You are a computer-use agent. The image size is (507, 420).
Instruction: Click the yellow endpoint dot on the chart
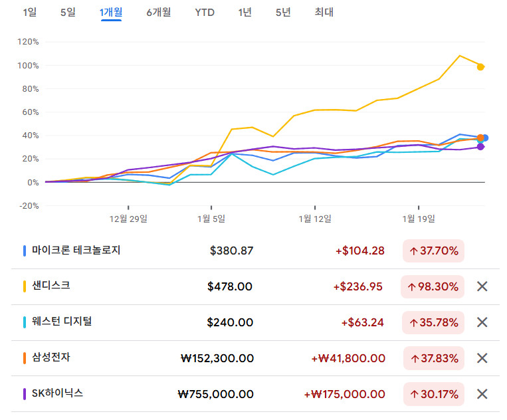tap(480, 66)
